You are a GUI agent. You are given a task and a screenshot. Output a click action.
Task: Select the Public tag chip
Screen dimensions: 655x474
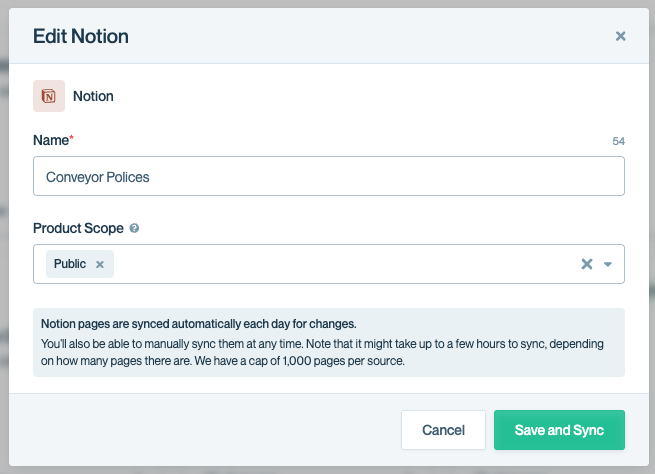[x=70, y=264]
